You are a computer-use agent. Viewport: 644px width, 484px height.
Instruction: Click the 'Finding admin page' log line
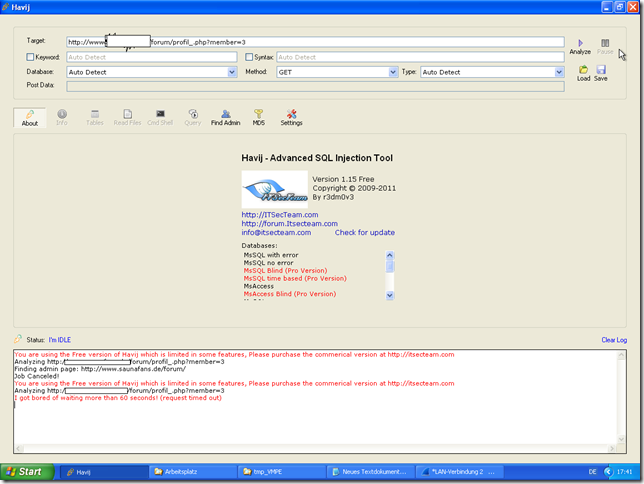pos(100,369)
